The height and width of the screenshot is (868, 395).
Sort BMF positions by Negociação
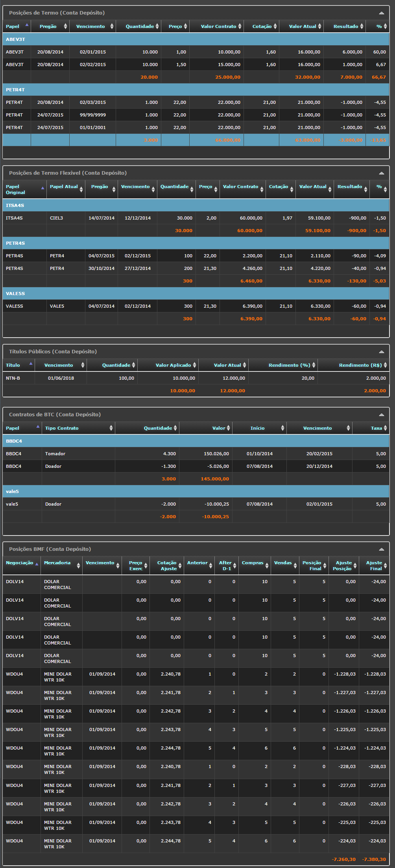tap(22, 566)
